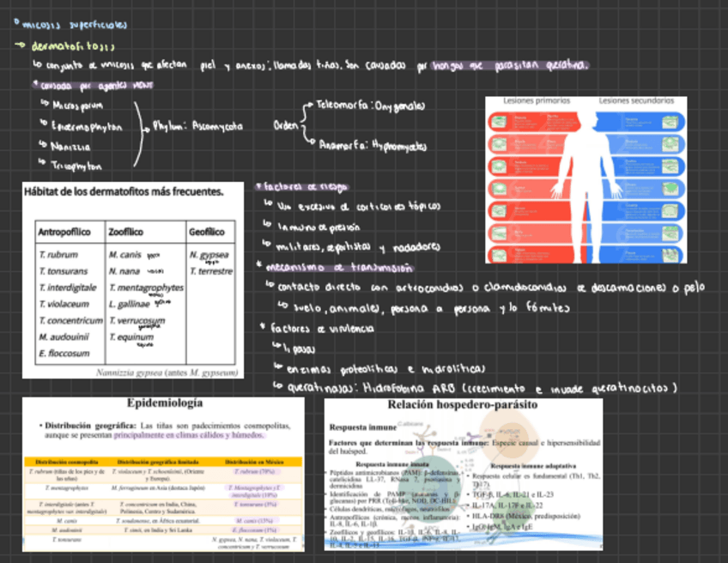
Task: Click the bottom skin icon in the red column
Action: (x=498, y=254)
